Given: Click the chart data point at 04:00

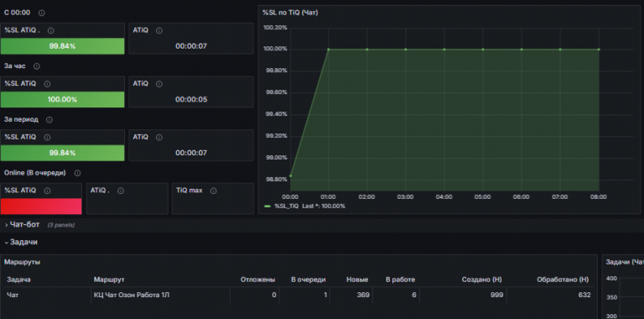Looking at the screenshot, I should (444, 50).
